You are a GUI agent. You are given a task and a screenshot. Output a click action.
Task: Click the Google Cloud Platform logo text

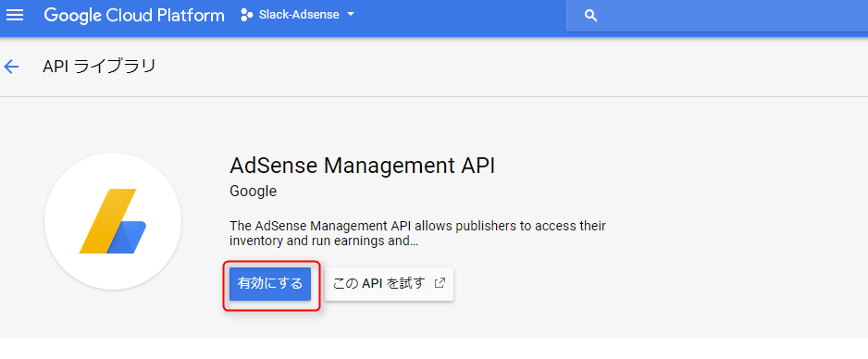(x=134, y=15)
